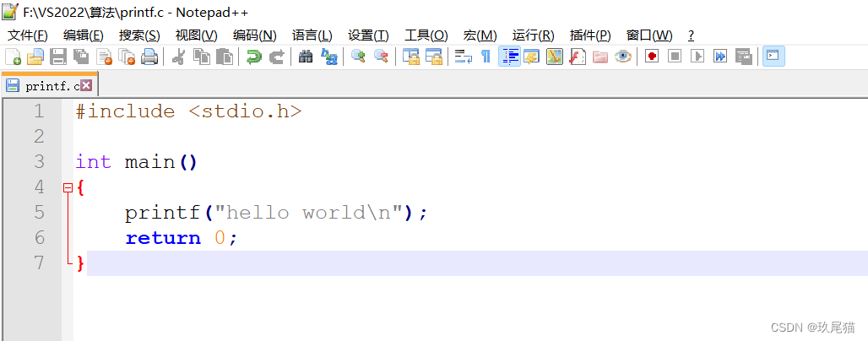Open the 语言(L) menu

(x=312, y=35)
